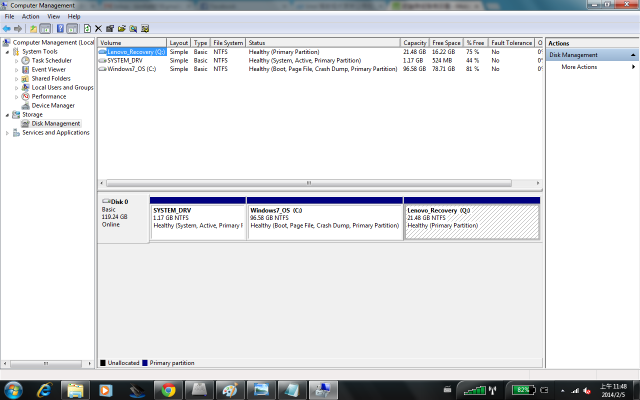Click the Back arrow toolbar icon

pos(7,29)
